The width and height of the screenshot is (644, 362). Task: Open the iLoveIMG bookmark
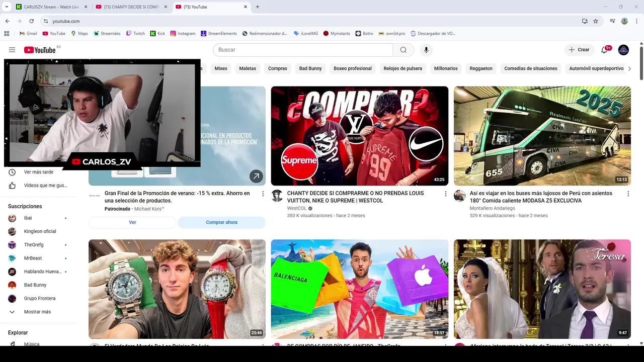(305, 34)
